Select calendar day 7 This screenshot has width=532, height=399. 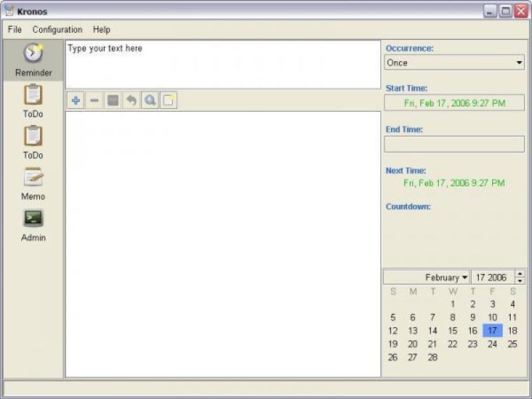[x=433, y=317]
